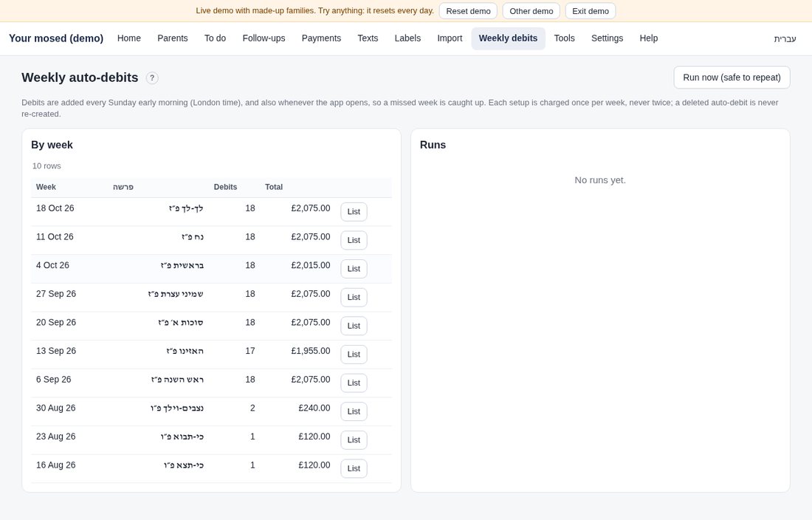Click the Your mosed (demo) title
This screenshot has height=520, width=812.
[x=56, y=38]
